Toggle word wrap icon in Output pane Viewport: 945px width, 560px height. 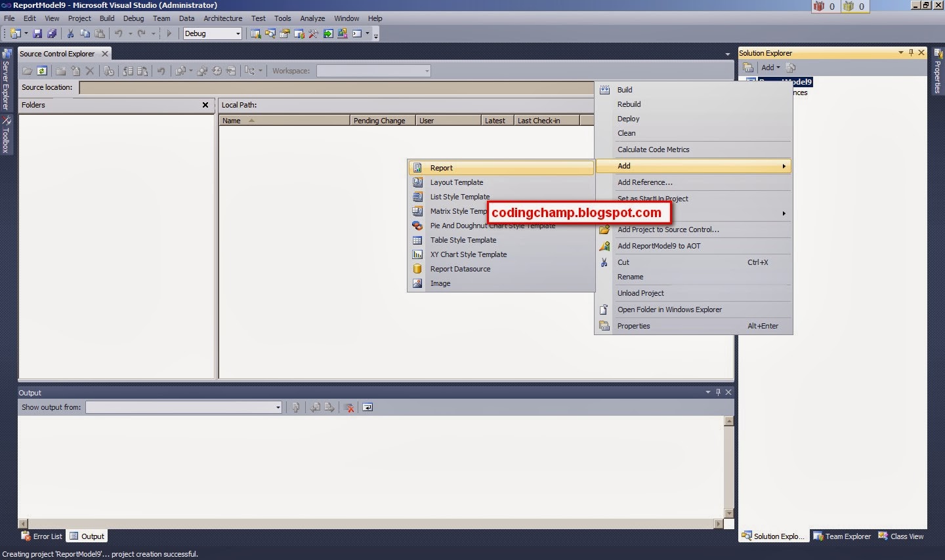tap(367, 407)
